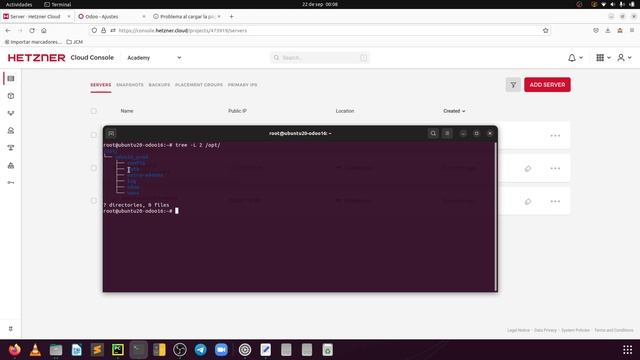Open the apps grid menu in Hetzner header

(600, 58)
